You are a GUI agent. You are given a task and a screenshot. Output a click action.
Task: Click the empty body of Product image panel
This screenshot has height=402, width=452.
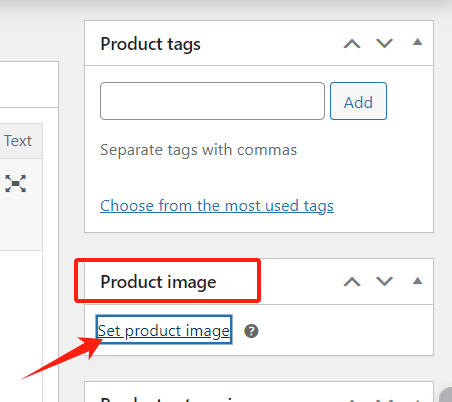[x=343, y=330]
